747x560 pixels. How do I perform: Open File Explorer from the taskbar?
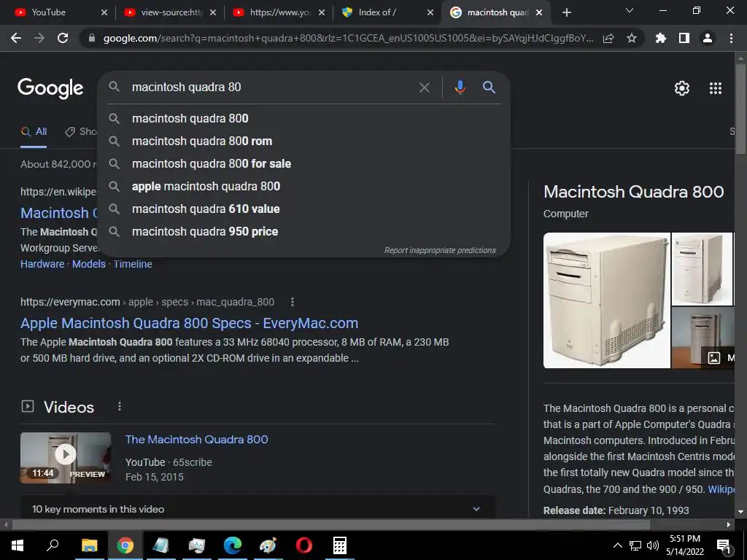[x=89, y=545]
